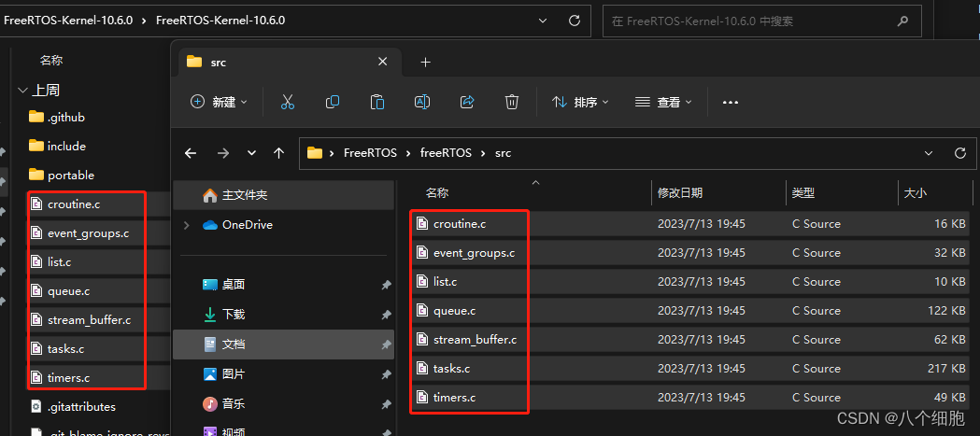Select the portable folder in back window

coord(62,175)
